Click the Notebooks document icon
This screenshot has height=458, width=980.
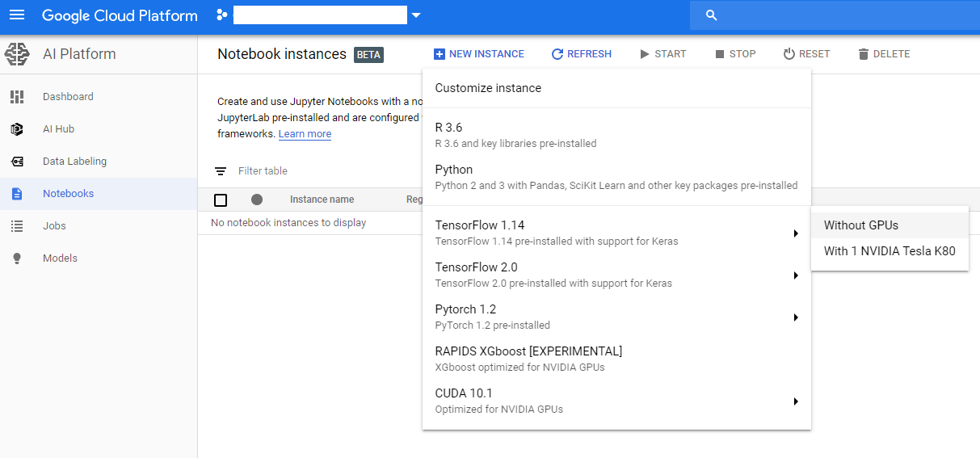(x=17, y=194)
